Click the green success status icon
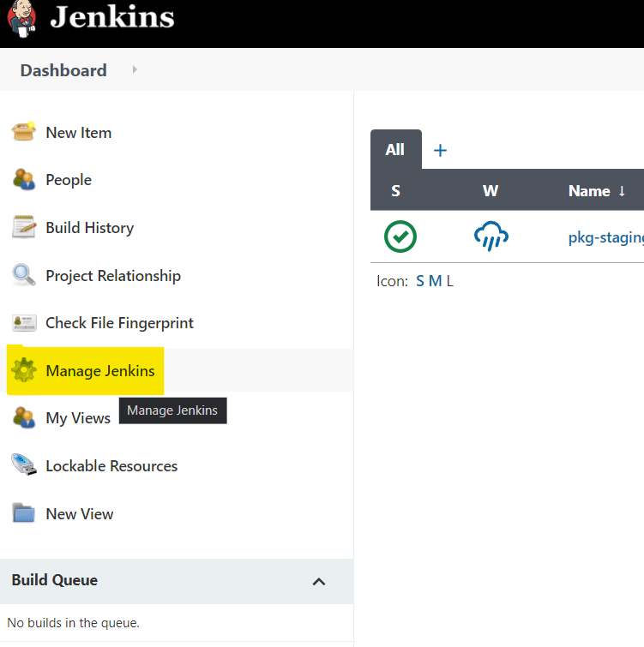The image size is (644, 647). point(400,237)
